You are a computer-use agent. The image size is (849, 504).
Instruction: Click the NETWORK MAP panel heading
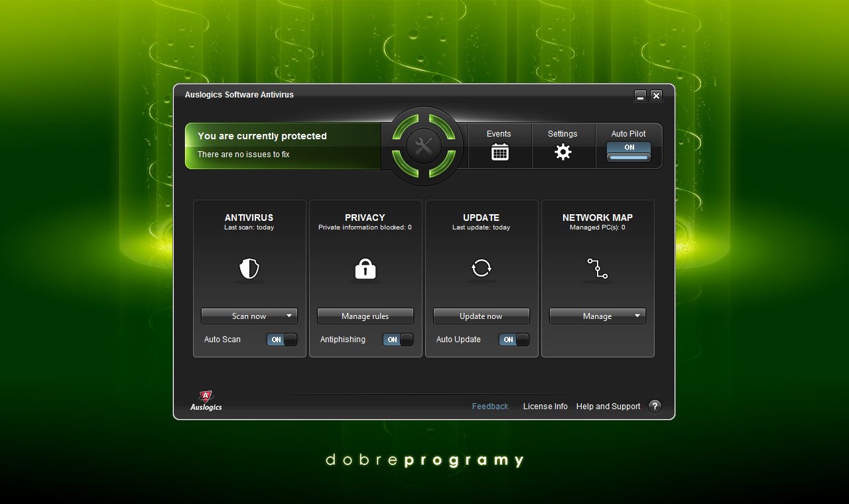pos(598,218)
